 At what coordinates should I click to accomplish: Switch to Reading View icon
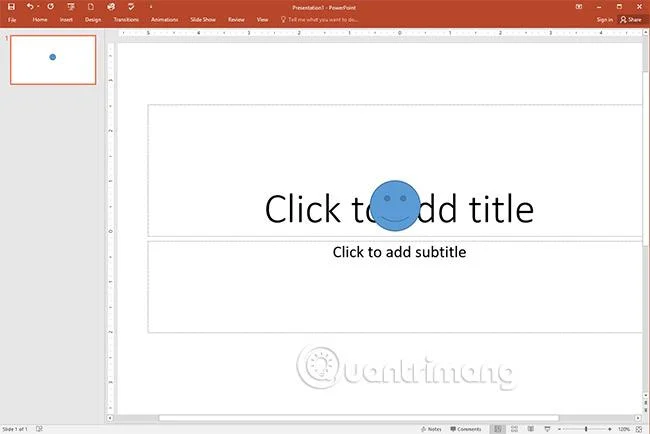click(531, 429)
